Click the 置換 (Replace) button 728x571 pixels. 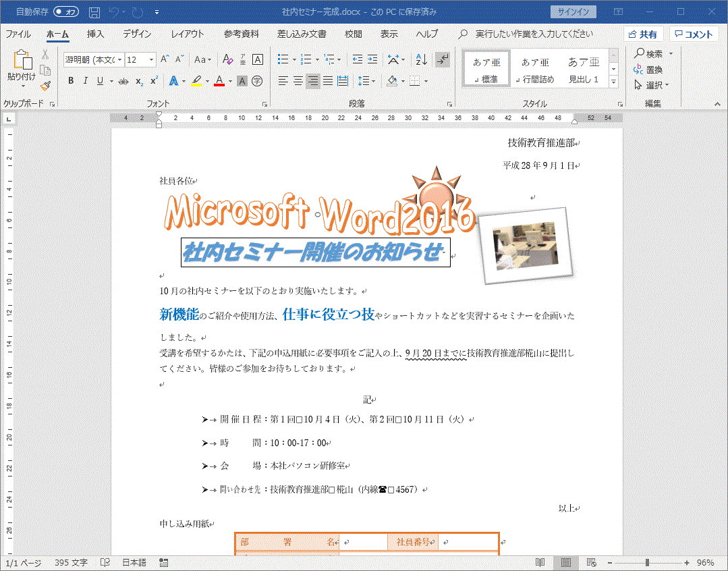pos(648,70)
